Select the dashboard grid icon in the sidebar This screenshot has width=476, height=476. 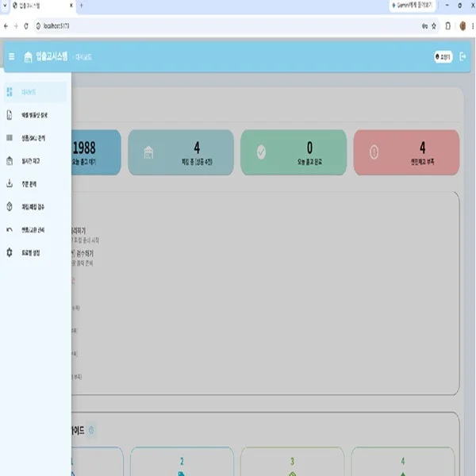click(10, 92)
